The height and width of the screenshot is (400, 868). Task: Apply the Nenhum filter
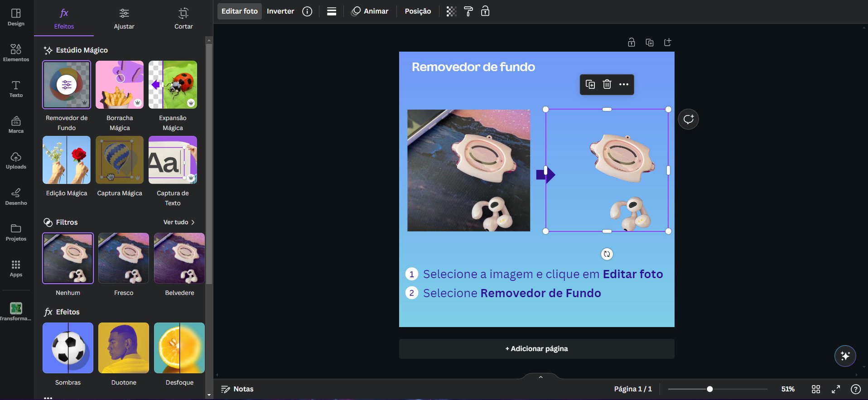tap(68, 258)
